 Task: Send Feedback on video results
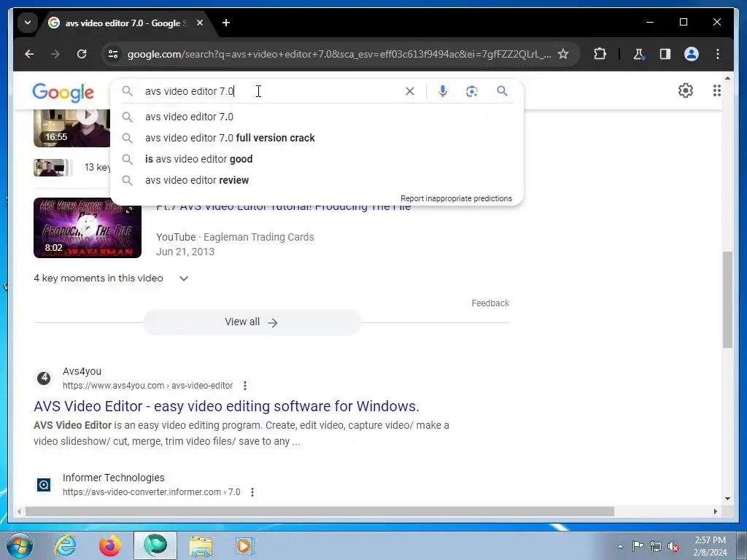[x=490, y=303]
